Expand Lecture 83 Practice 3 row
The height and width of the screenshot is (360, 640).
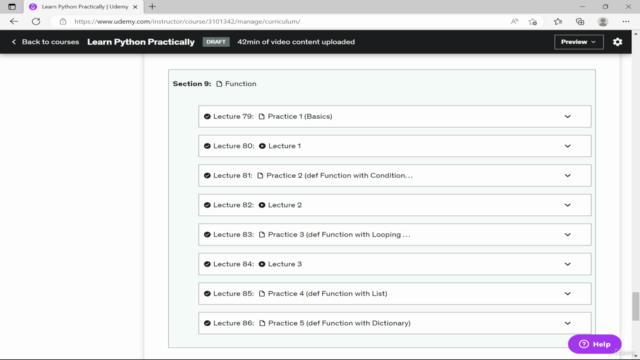click(x=567, y=234)
